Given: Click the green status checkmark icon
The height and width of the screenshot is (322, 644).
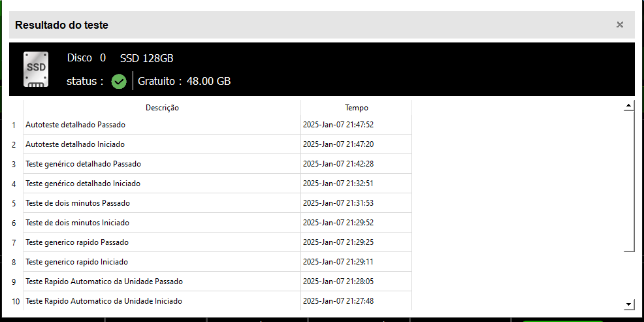Looking at the screenshot, I should (x=119, y=82).
